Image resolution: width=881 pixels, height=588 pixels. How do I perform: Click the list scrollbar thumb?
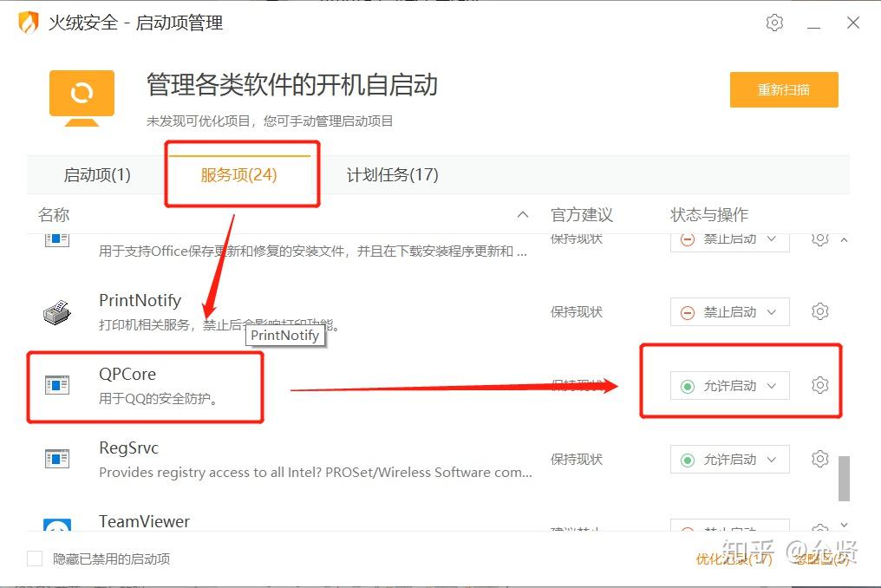844,478
